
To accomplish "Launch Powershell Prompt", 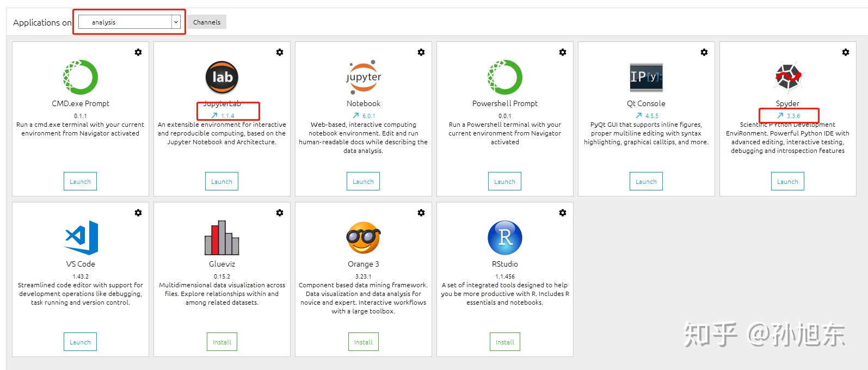I will 504,181.
